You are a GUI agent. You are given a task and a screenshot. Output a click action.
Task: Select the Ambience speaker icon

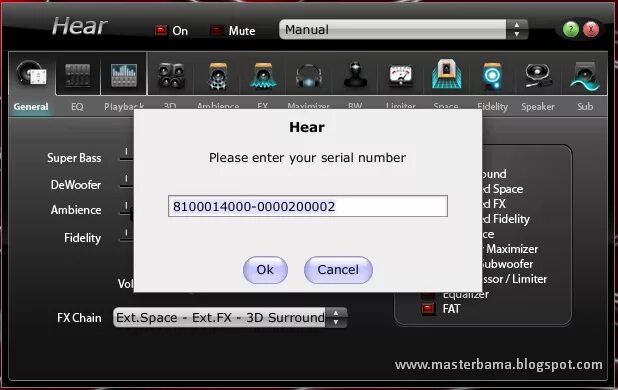coord(218,75)
